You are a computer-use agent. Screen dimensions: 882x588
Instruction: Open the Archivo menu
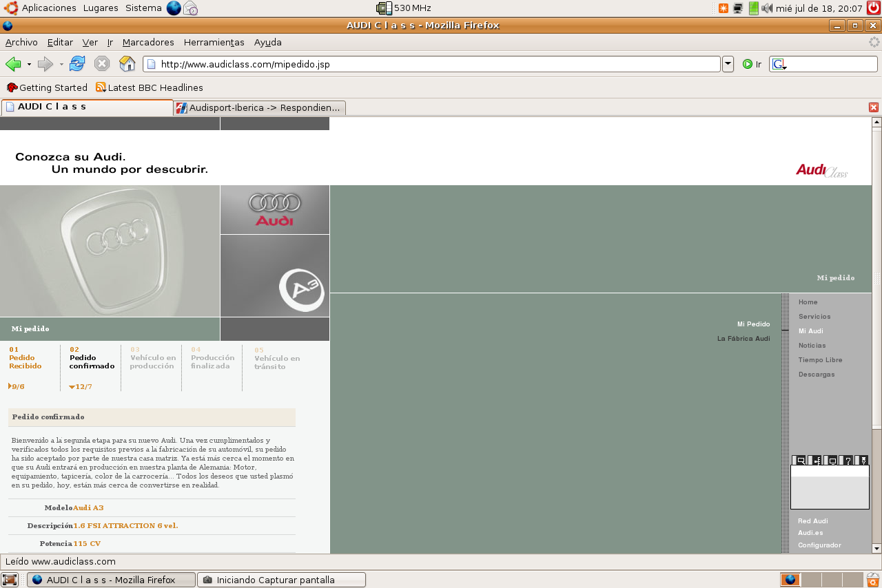(x=21, y=42)
